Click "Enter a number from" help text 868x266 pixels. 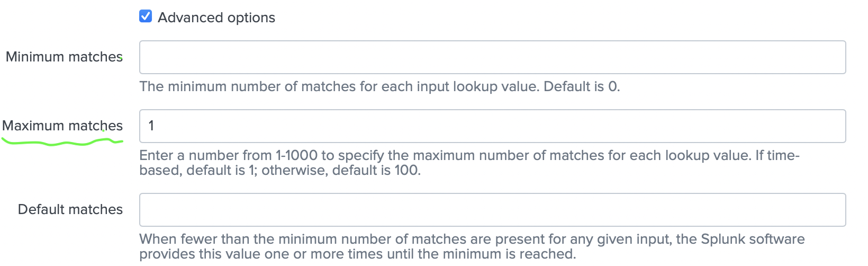206,155
